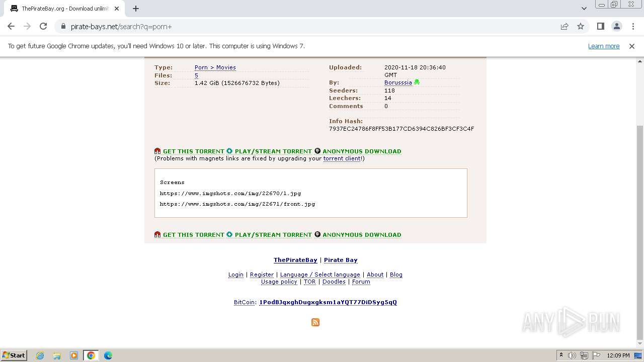Viewport: 644px width, 362px height.
Task: Select the imgshots 1.jpg URL text
Action: tap(230, 193)
